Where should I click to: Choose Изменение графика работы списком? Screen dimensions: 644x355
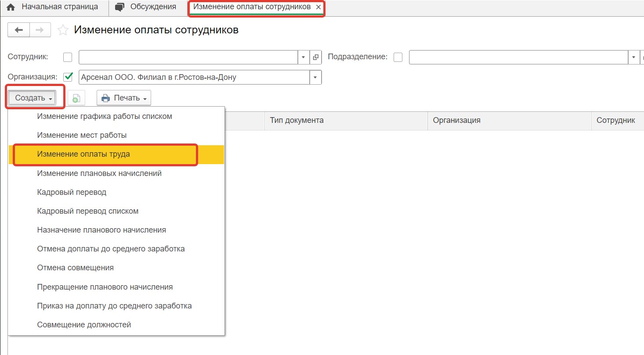pos(116,116)
